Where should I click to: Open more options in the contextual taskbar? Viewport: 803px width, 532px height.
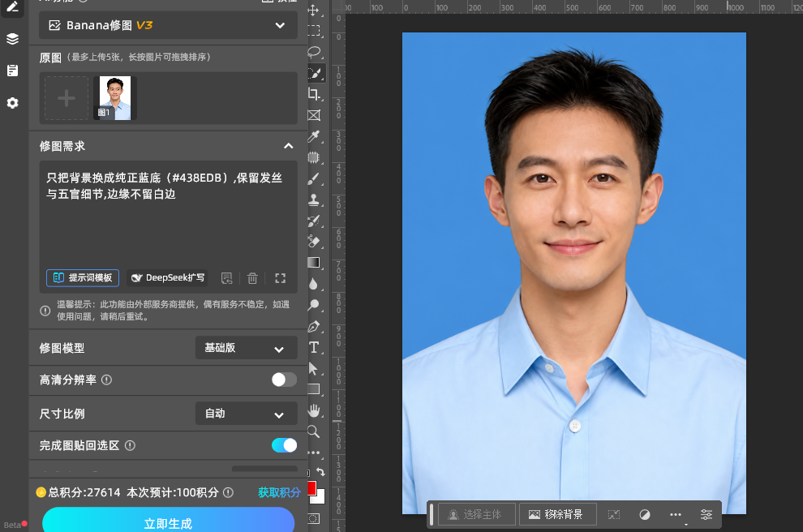coord(676,515)
